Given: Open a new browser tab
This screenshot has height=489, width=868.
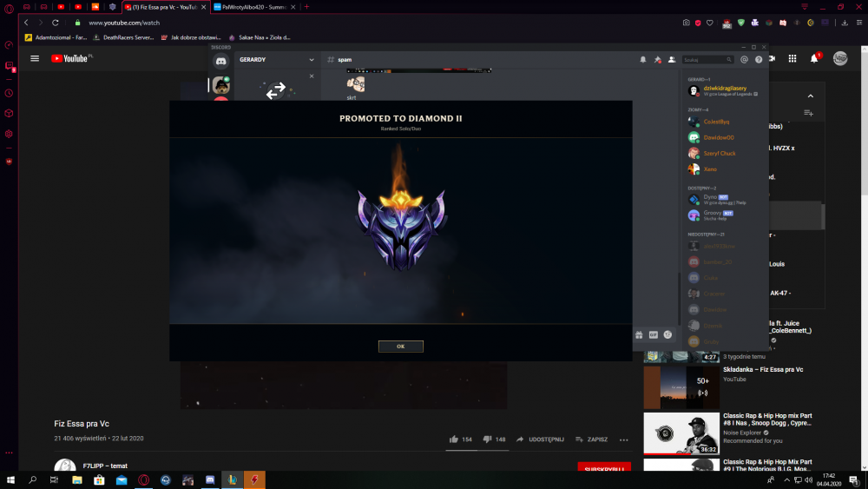Looking at the screenshot, I should coord(306,7).
